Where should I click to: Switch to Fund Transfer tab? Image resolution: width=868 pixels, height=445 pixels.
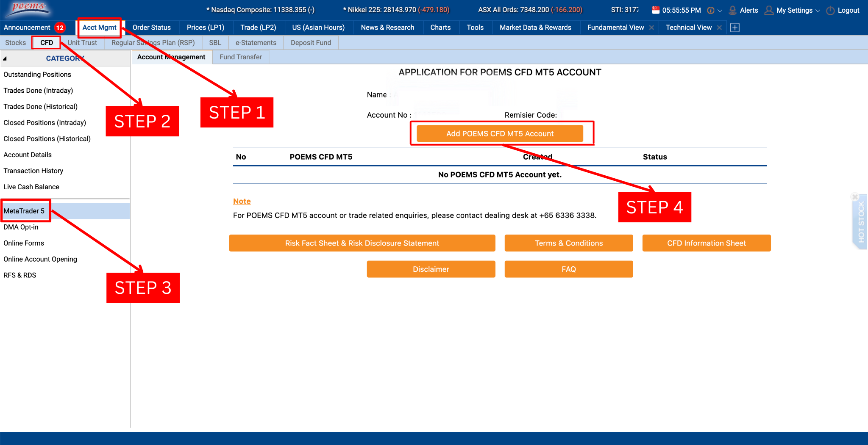[241, 57]
